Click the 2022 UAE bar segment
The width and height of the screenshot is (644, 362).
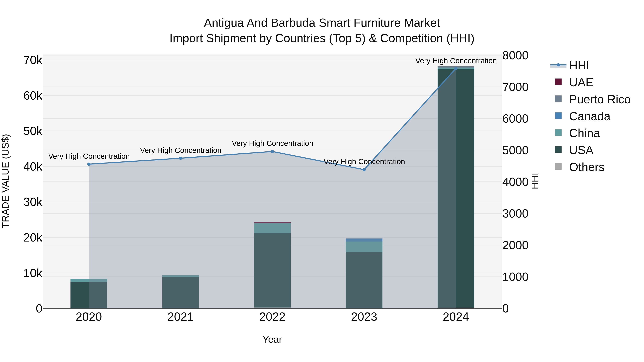[272, 222]
